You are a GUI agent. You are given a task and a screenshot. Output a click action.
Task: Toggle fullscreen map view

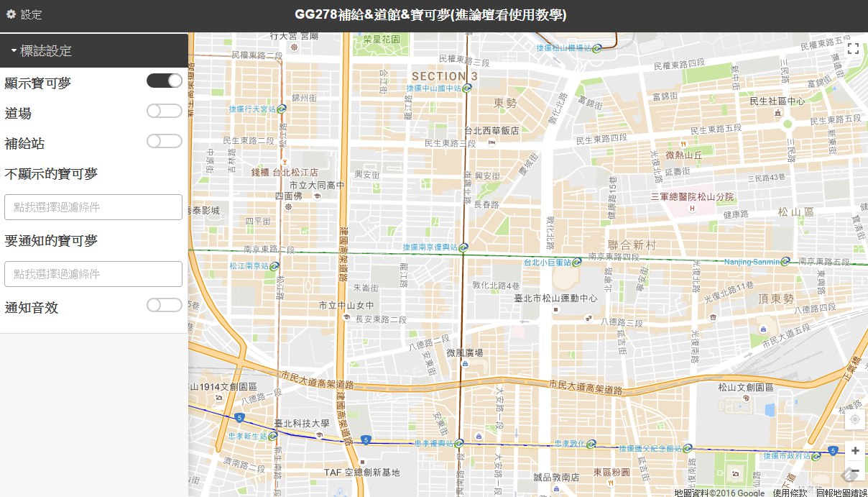(854, 49)
